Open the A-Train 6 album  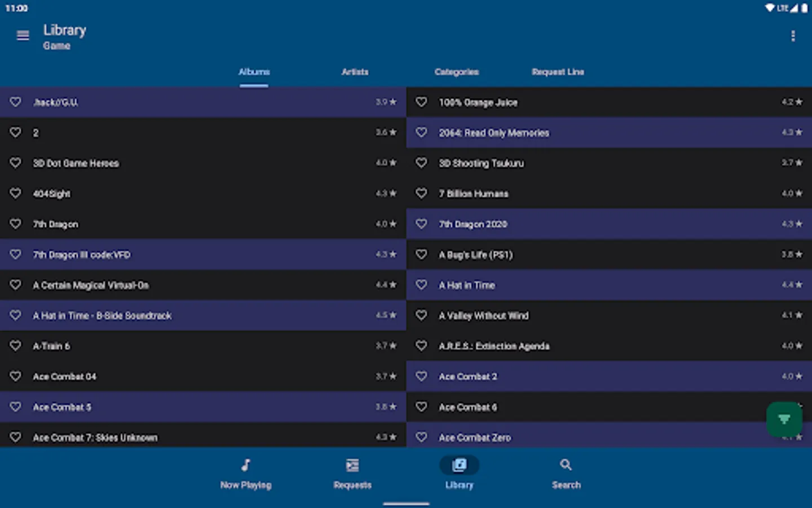pos(51,347)
